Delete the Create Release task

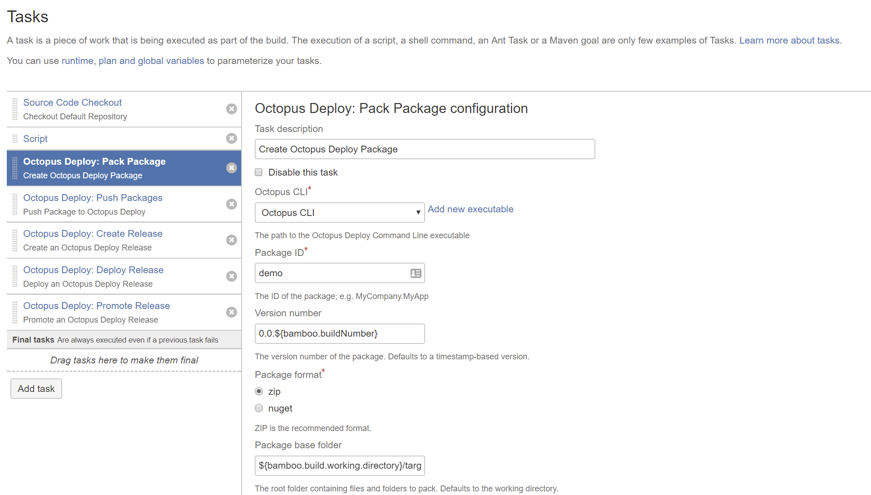231,240
